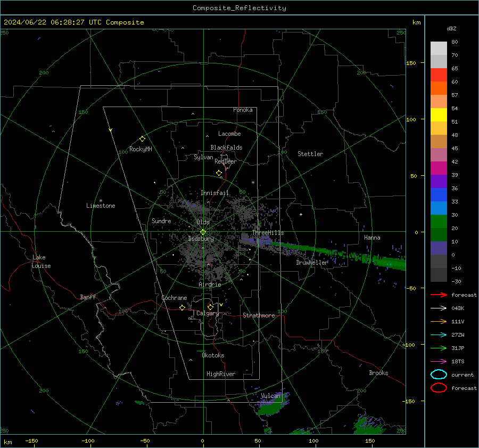
Task: Click the HighRiver label
Action: pyautogui.click(x=221, y=374)
